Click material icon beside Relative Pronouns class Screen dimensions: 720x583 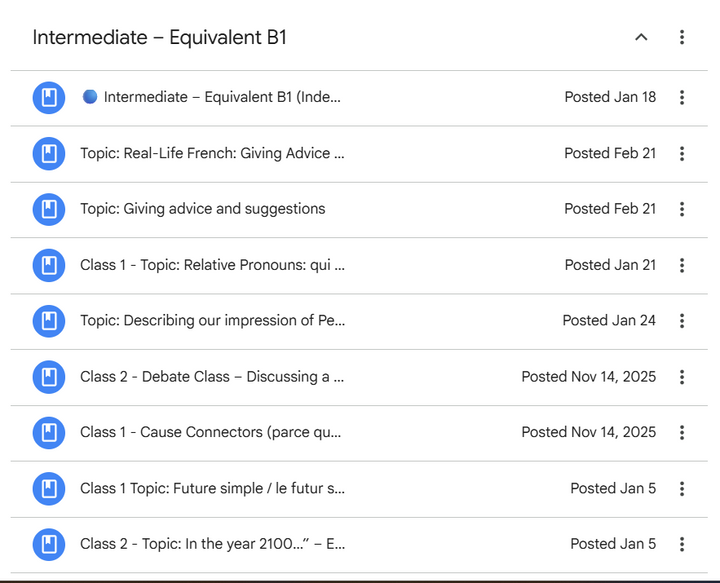(49, 265)
